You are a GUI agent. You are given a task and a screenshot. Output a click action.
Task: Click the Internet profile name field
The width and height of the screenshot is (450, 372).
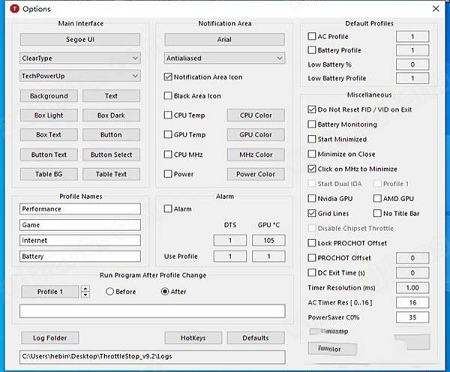click(80, 240)
